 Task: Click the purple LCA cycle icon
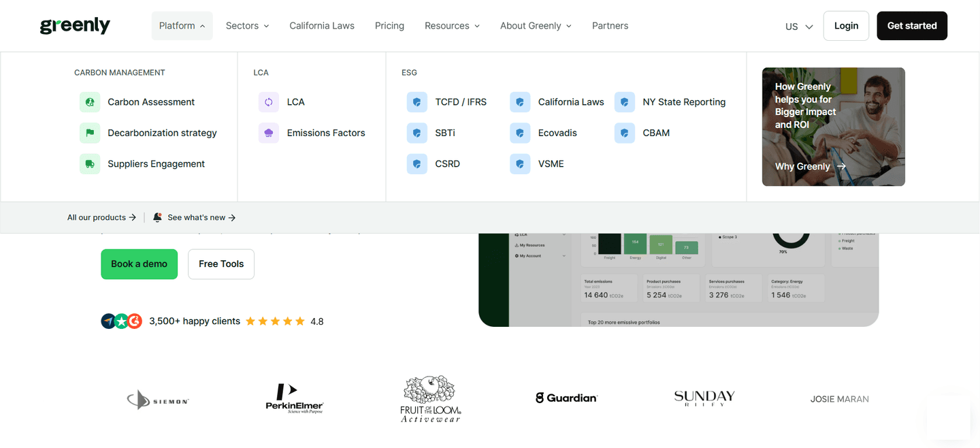point(269,102)
